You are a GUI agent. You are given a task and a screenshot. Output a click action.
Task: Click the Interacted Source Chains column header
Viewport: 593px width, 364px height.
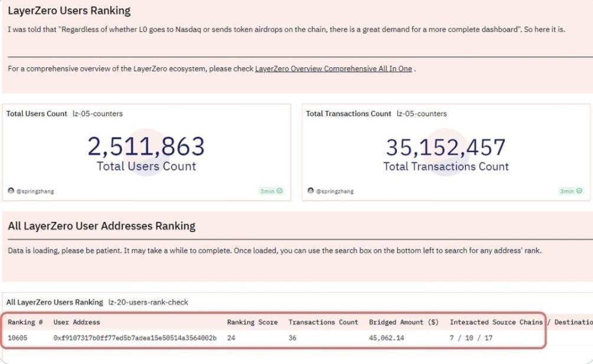(x=496, y=322)
